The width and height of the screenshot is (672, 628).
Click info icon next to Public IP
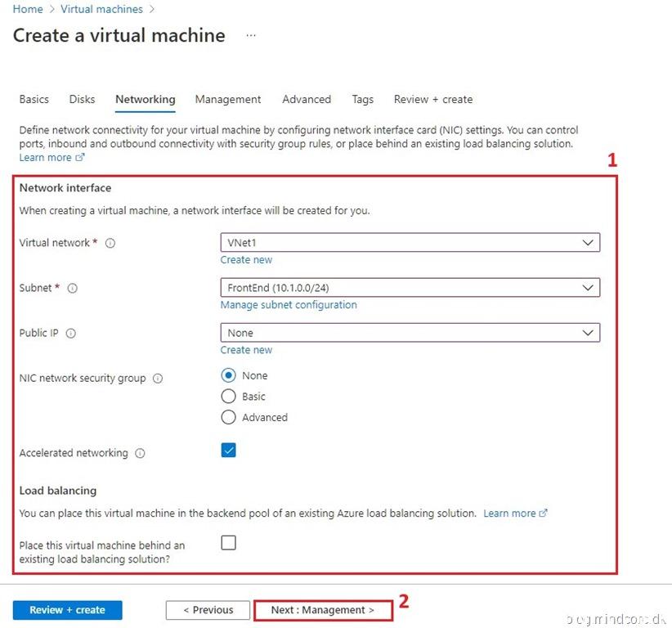70,334
